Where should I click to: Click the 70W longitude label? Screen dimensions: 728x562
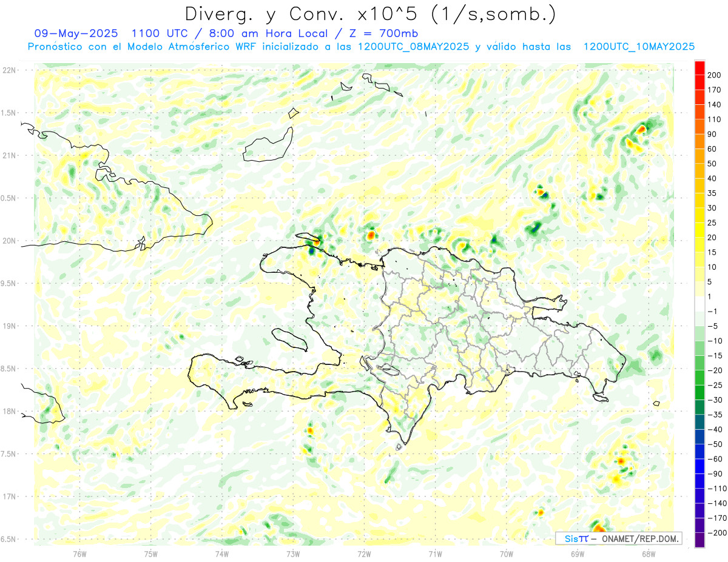(x=507, y=554)
